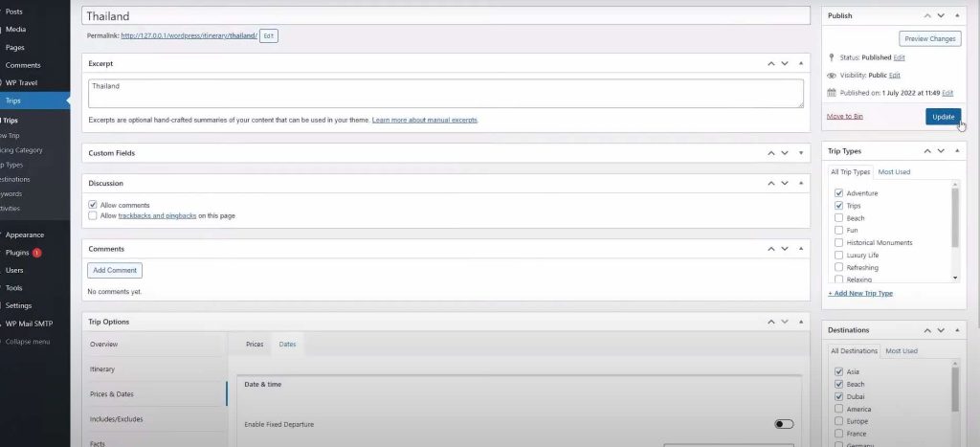Move the Excerpt panel down

785,64
